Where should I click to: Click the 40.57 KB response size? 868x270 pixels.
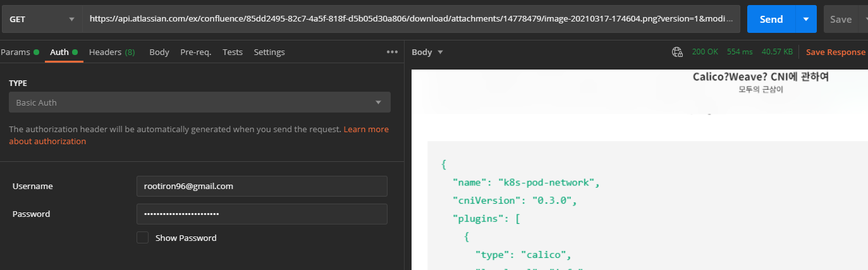click(777, 52)
